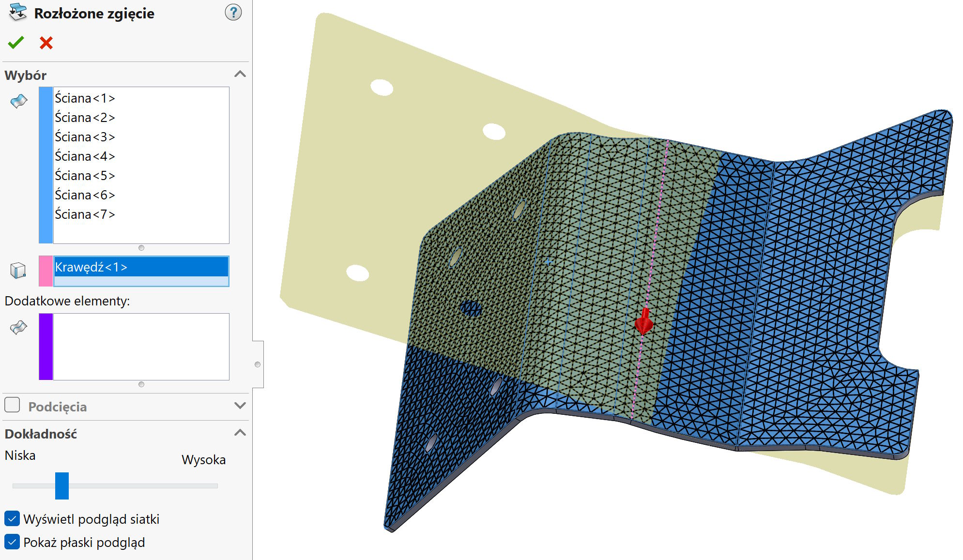
Task: Select Ściana<7> list entry
Action: [85, 214]
